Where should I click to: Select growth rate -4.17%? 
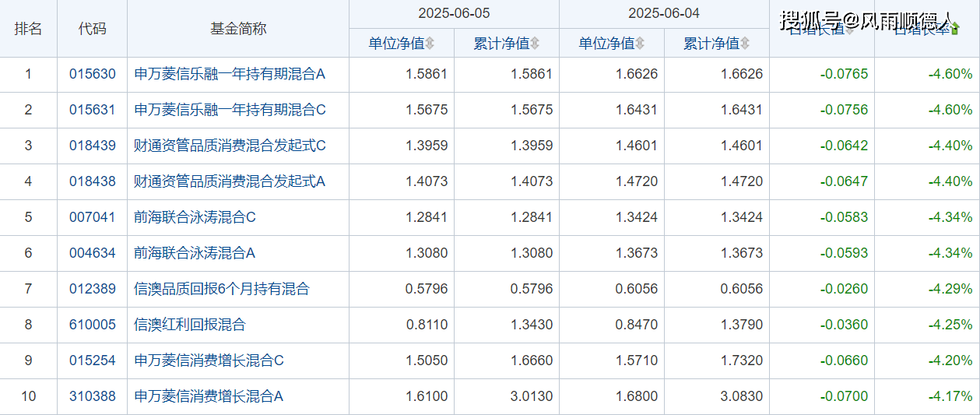950,396
